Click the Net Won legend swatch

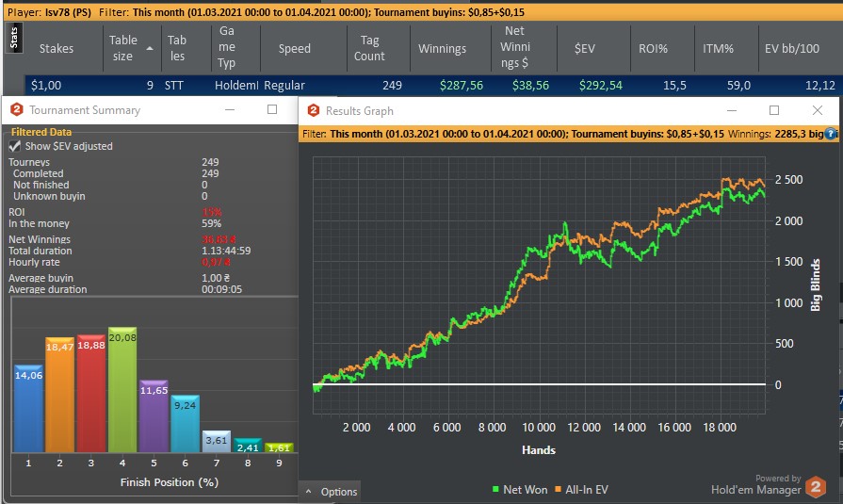[x=495, y=489]
